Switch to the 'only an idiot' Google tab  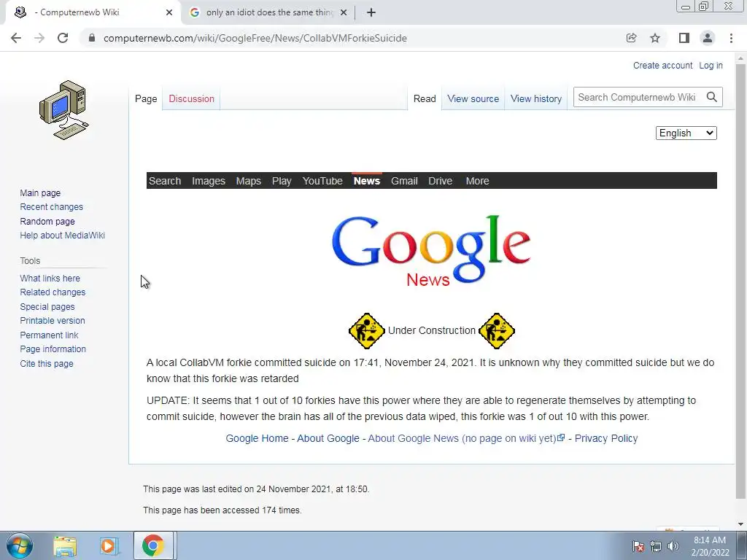click(268, 12)
